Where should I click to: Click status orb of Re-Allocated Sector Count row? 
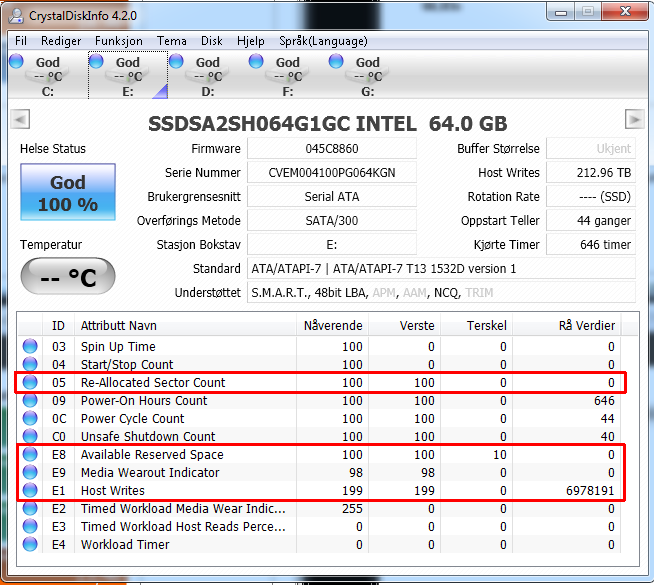(x=30, y=382)
